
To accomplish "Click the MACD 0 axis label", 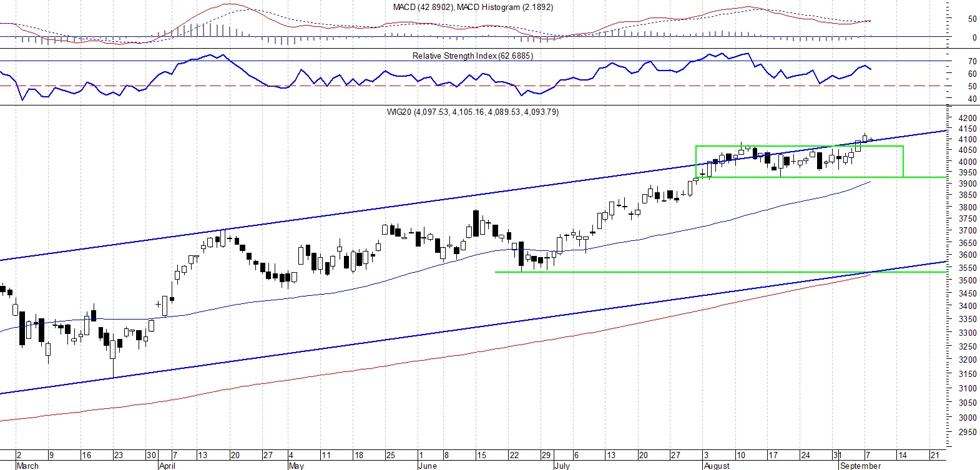I will 974,37.
